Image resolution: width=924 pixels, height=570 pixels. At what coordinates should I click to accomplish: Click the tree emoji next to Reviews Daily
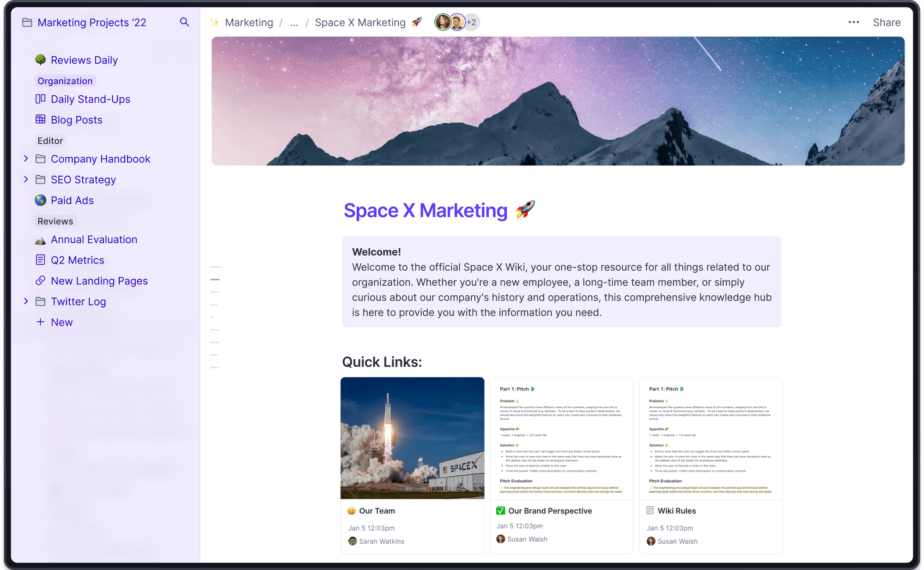40,60
